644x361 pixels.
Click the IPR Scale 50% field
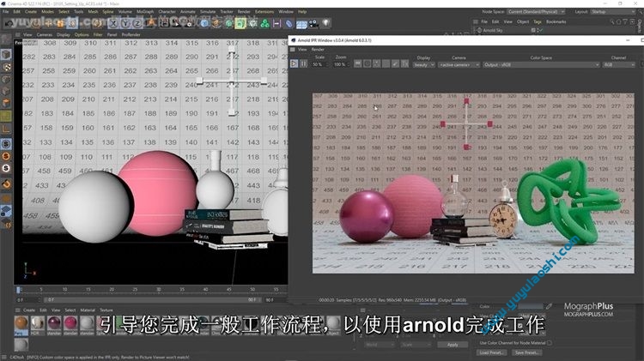tap(319, 65)
